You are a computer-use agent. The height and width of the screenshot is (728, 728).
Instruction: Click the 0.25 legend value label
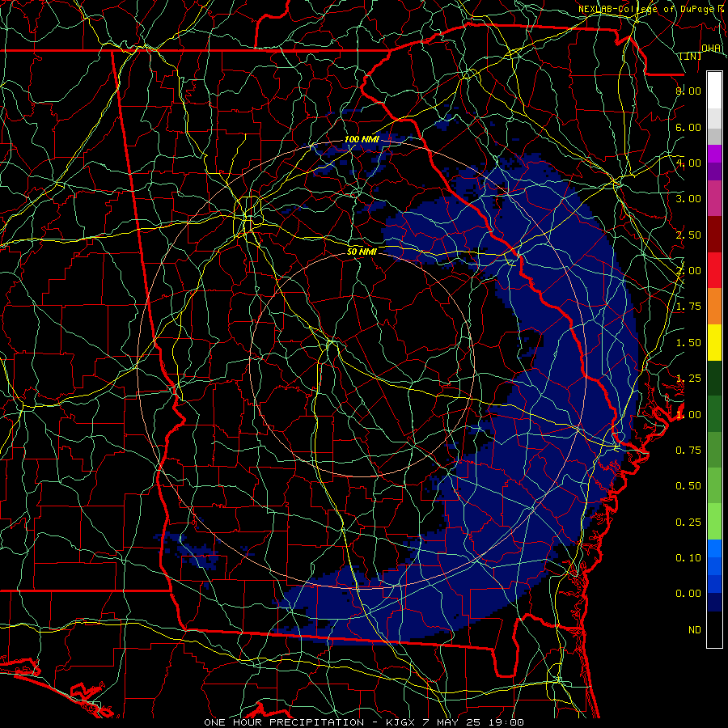(x=688, y=523)
